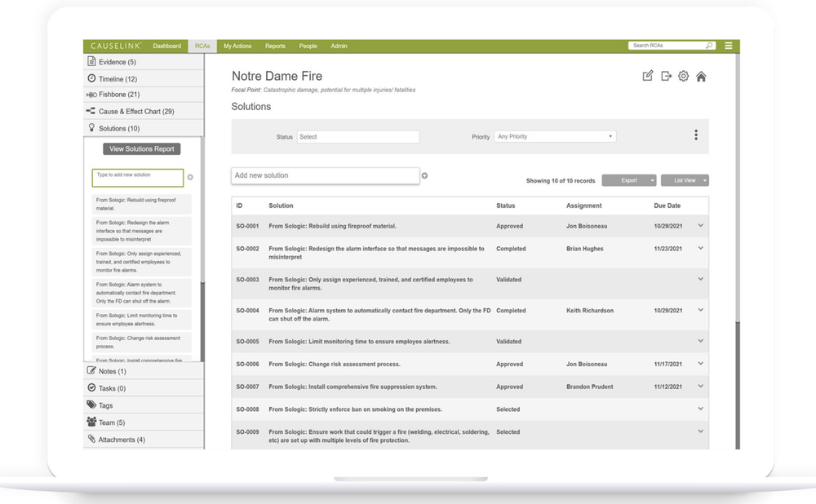816x504 pixels.
Task: Open the Export dropdown button
Action: (628, 180)
